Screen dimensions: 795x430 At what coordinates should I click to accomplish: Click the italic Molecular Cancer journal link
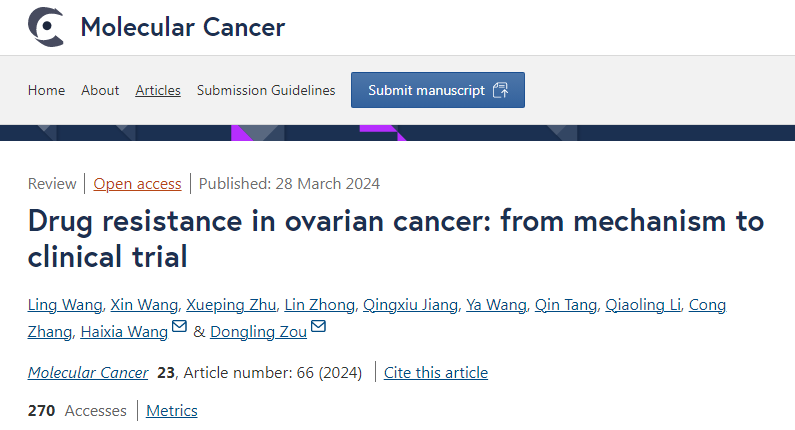tap(88, 373)
